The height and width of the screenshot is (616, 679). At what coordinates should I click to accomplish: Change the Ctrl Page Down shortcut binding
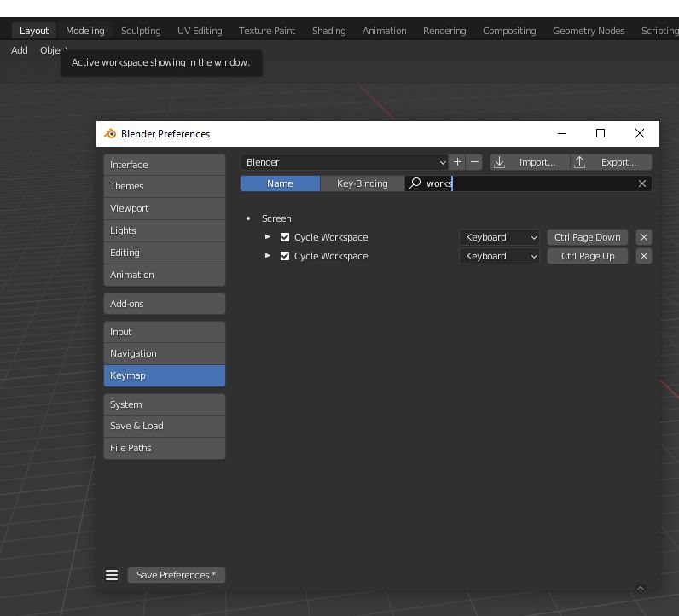(587, 237)
